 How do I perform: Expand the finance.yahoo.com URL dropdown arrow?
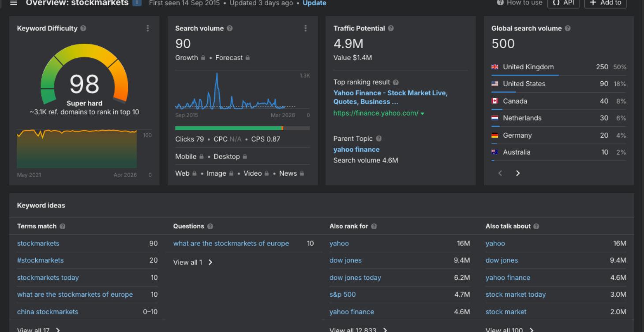423,114
